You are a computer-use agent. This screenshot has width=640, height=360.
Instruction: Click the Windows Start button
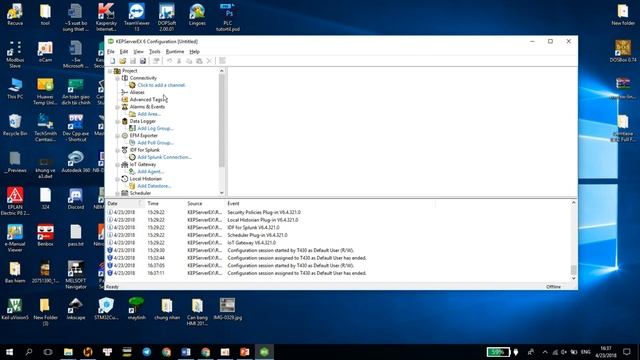point(9,352)
